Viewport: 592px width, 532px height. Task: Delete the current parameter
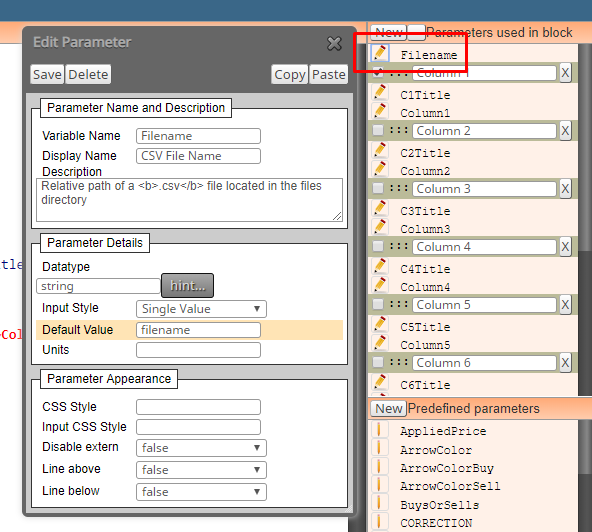[88, 74]
